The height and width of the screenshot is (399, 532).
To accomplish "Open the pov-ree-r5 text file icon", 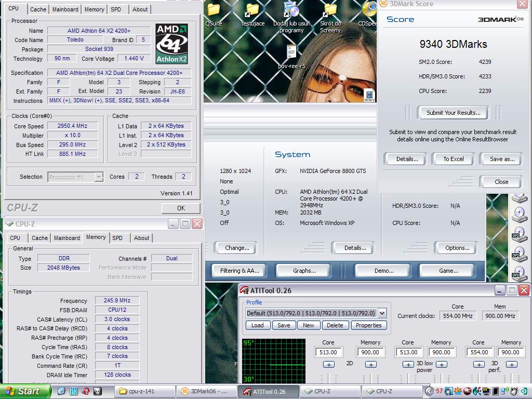I will pos(291,52).
